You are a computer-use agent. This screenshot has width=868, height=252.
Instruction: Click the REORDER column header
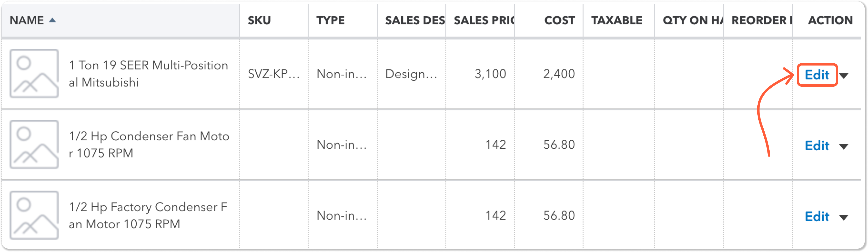[x=761, y=20]
